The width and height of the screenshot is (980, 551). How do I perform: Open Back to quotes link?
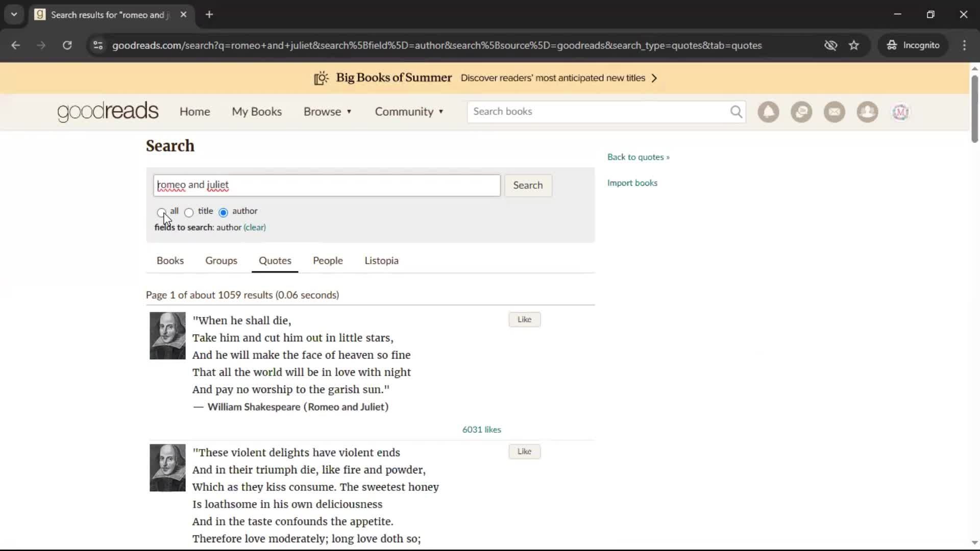(638, 157)
